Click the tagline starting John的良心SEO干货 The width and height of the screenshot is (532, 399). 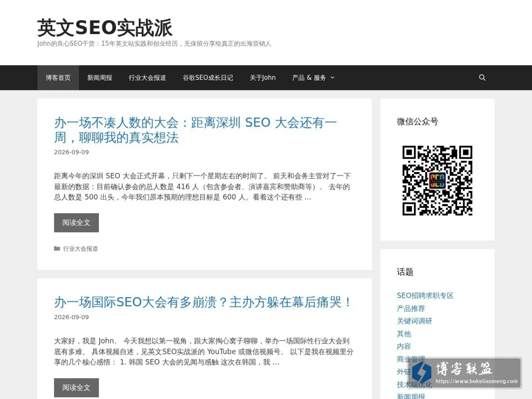coord(154,44)
